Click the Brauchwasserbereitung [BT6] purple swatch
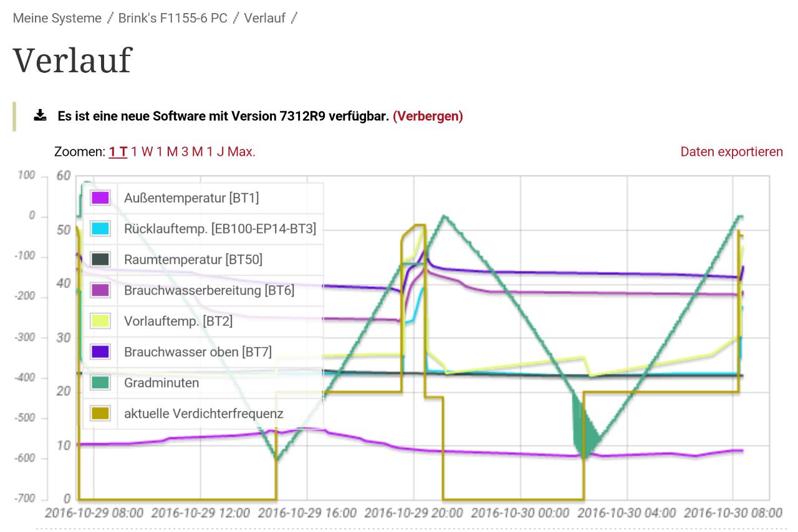Screen dimensions: 798x532 pyautogui.click(x=100, y=290)
